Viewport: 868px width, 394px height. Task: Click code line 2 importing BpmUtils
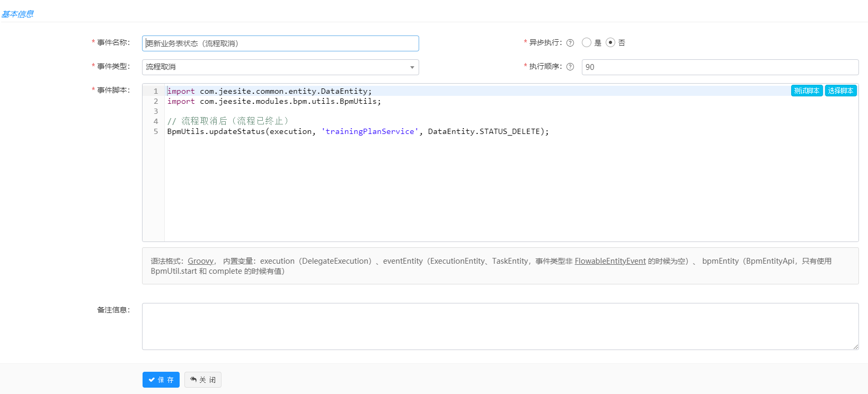274,101
